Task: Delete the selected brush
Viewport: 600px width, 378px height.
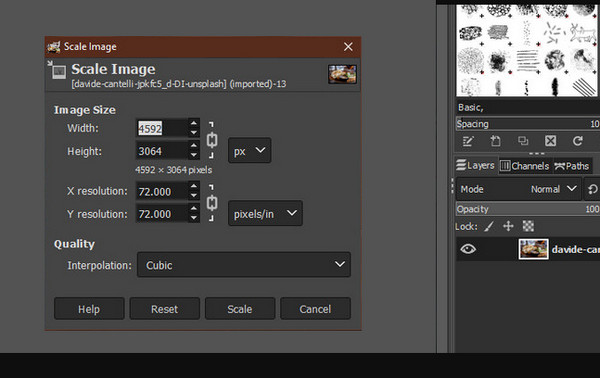Action: [550, 141]
